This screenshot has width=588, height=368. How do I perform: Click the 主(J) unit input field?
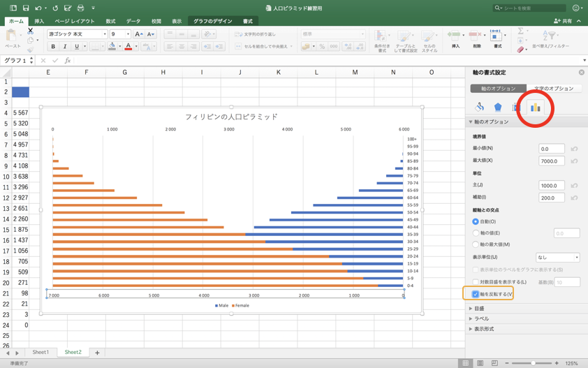(x=552, y=186)
